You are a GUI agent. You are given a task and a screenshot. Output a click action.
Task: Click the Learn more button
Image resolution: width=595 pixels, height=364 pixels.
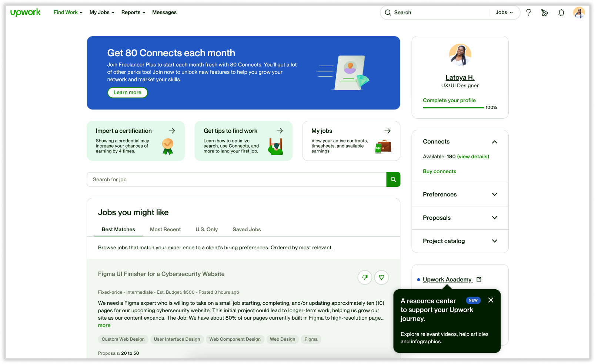128,92
